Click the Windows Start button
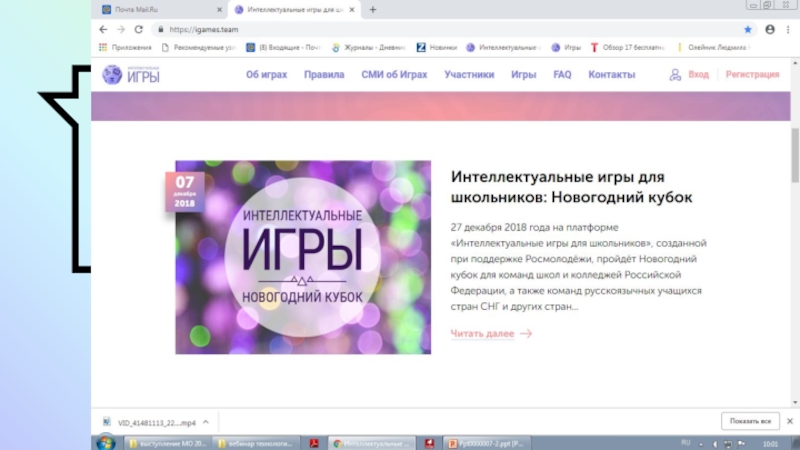 105,442
